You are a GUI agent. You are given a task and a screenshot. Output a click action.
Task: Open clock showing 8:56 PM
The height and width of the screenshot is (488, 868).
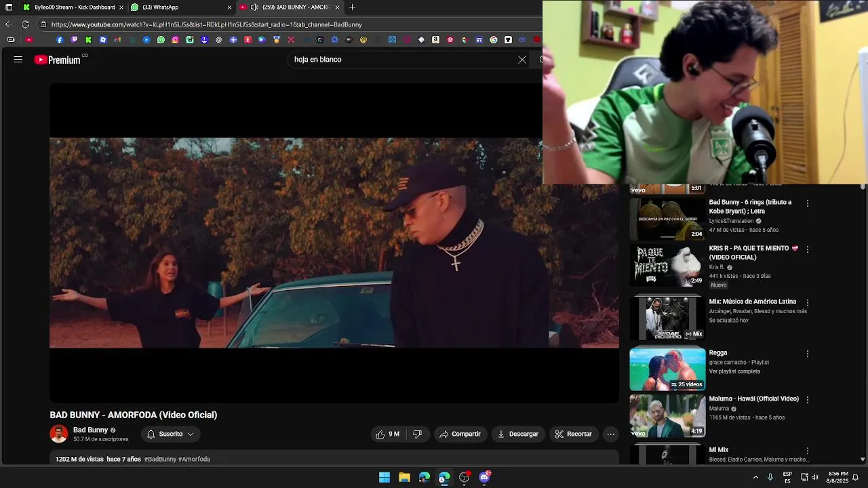837,477
